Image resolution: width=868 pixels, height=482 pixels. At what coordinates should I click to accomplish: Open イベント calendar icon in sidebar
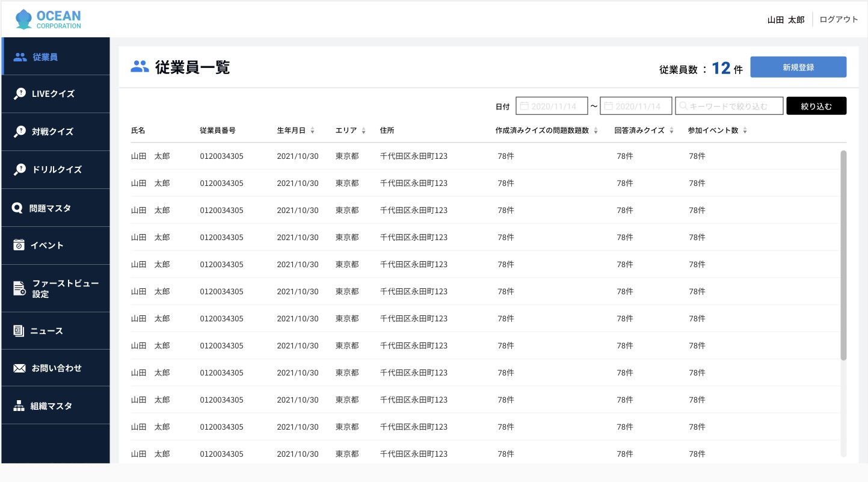click(x=19, y=245)
